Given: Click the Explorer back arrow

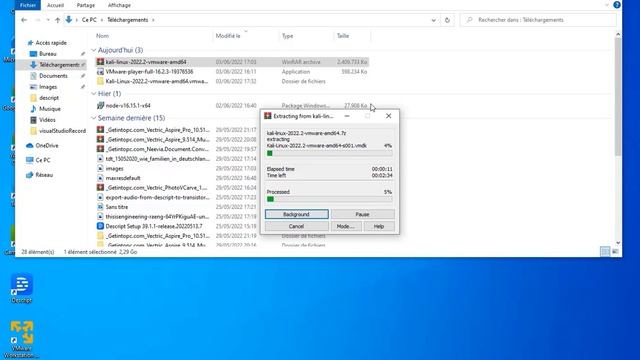Looking at the screenshot, I should click(24, 20).
